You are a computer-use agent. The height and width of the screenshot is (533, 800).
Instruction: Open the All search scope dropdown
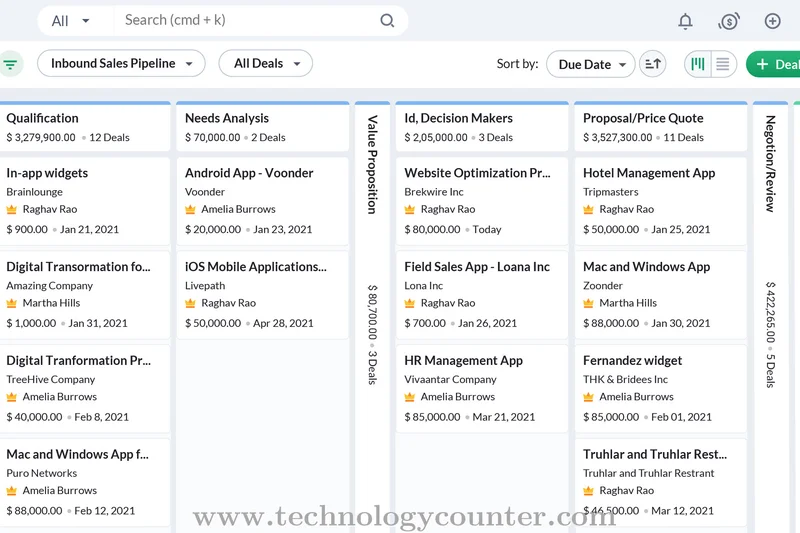71,21
